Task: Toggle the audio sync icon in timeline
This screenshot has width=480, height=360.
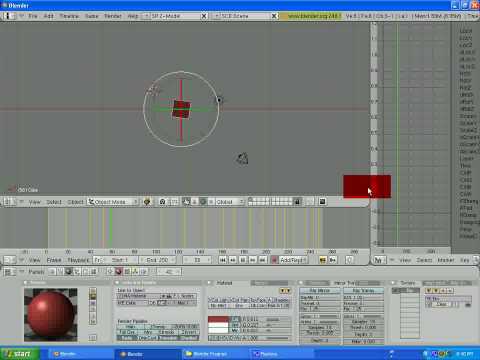Action: [x=349, y=260]
